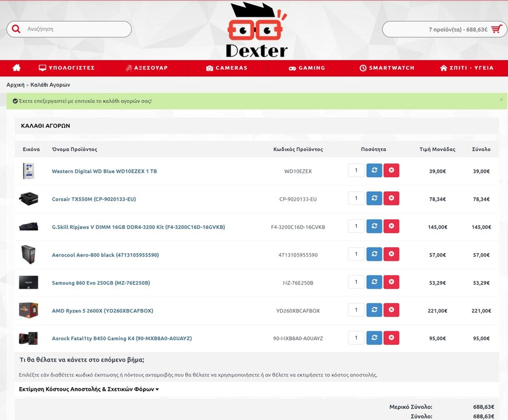Click Samsung SSD thumbnail
The image size is (508, 420).
(x=29, y=282)
